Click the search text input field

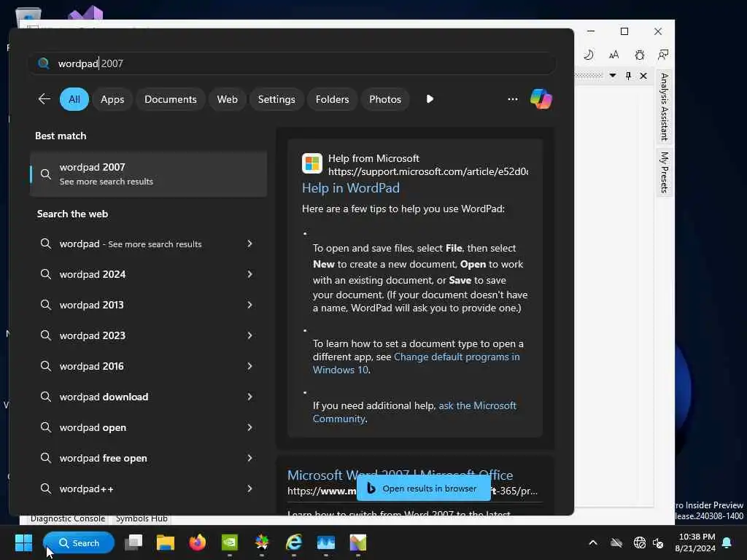(x=292, y=63)
